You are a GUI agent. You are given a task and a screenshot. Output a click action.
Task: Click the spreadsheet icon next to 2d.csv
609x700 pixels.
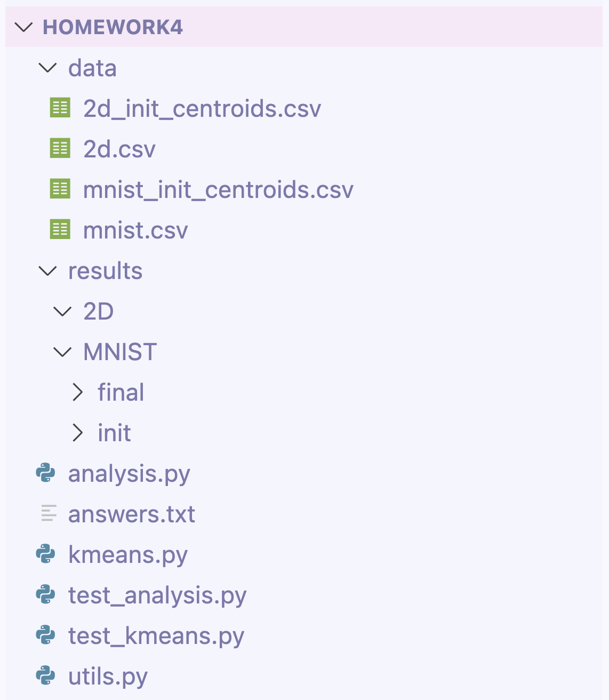tap(60, 148)
